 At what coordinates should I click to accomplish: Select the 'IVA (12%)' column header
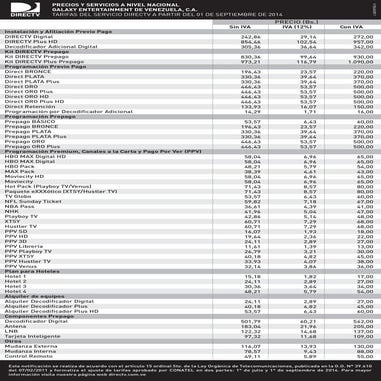coord(297,27)
